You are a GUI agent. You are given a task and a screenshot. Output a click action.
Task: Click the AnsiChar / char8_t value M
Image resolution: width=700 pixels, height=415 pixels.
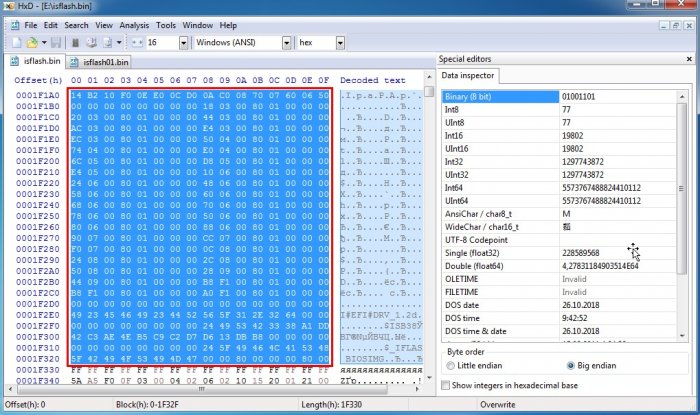566,214
